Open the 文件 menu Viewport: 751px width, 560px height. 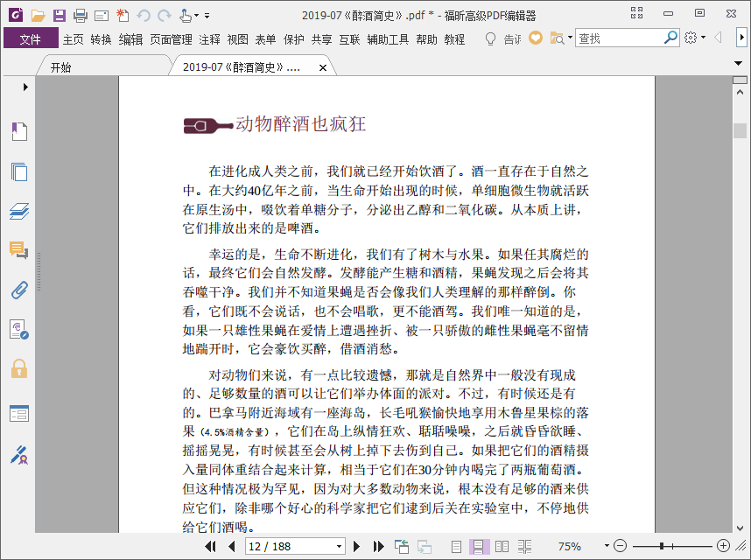[31, 38]
